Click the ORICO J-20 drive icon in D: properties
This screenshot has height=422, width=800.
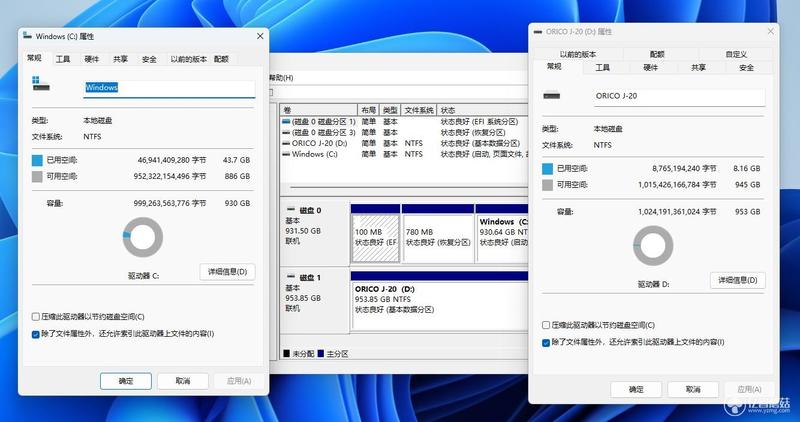click(x=552, y=95)
